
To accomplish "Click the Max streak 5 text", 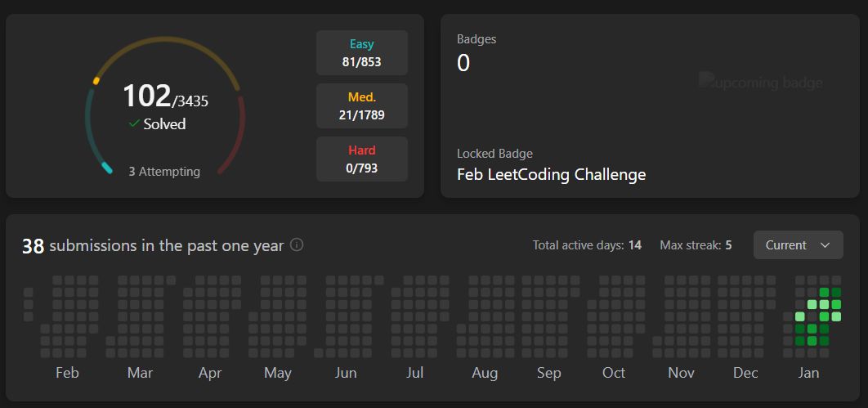I will tap(696, 244).
